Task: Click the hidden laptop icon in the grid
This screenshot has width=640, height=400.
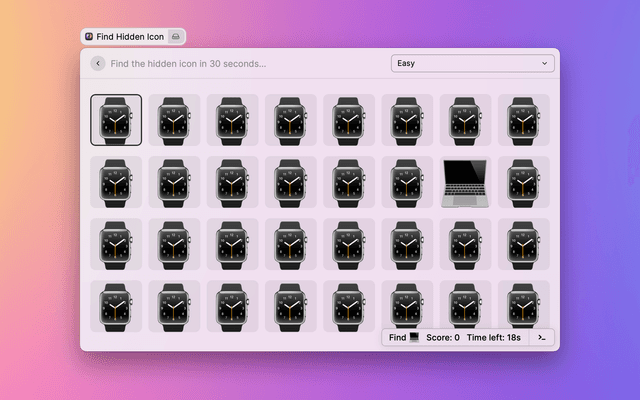Action: click(x=465, y=181)
